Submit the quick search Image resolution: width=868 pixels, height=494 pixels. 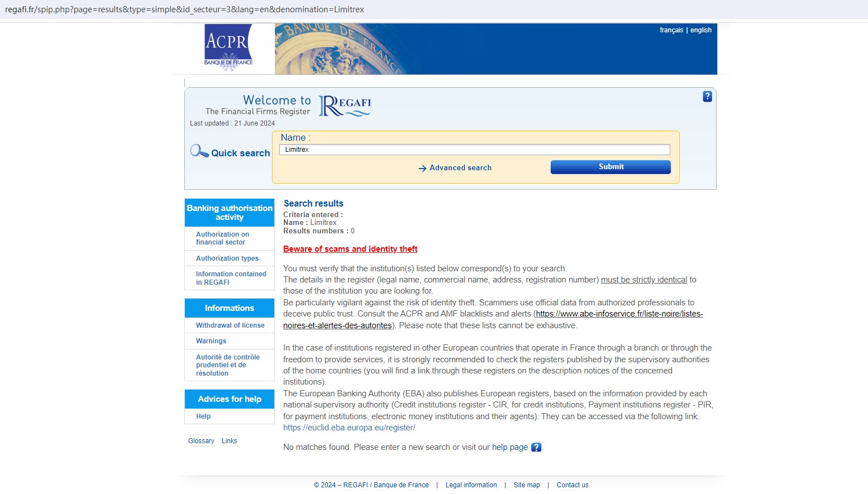coord(611,167)
